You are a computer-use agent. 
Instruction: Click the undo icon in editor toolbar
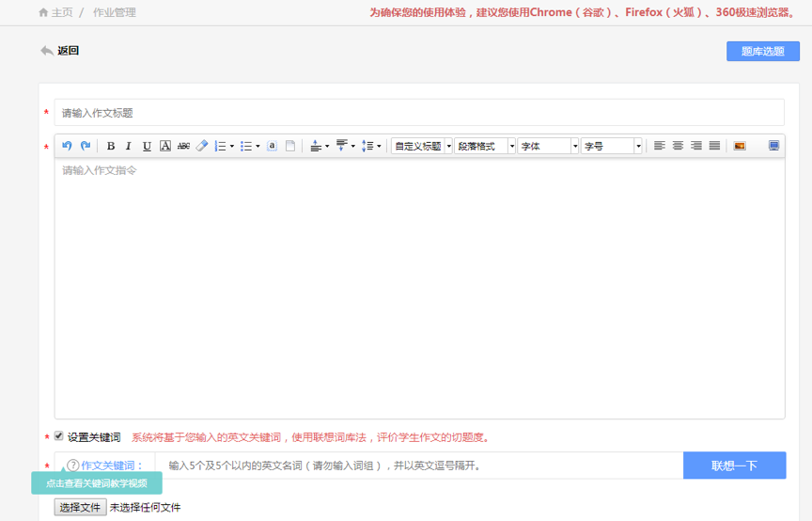(x=67, y=146)
